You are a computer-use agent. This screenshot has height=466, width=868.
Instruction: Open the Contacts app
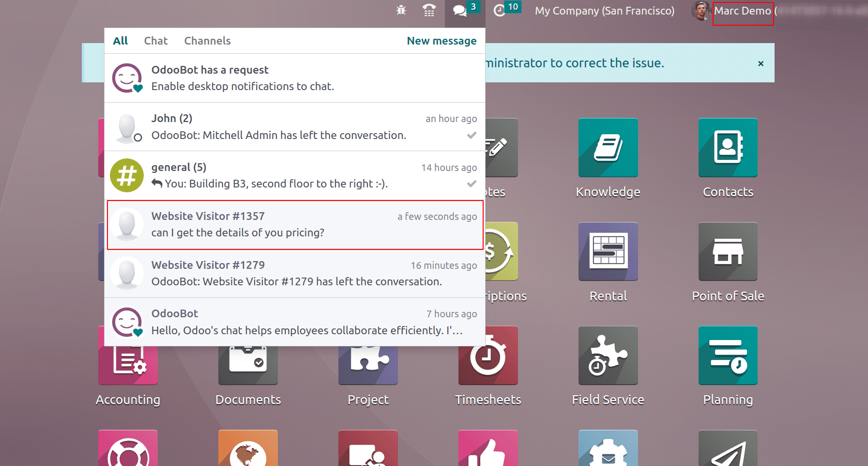(728, 148)
